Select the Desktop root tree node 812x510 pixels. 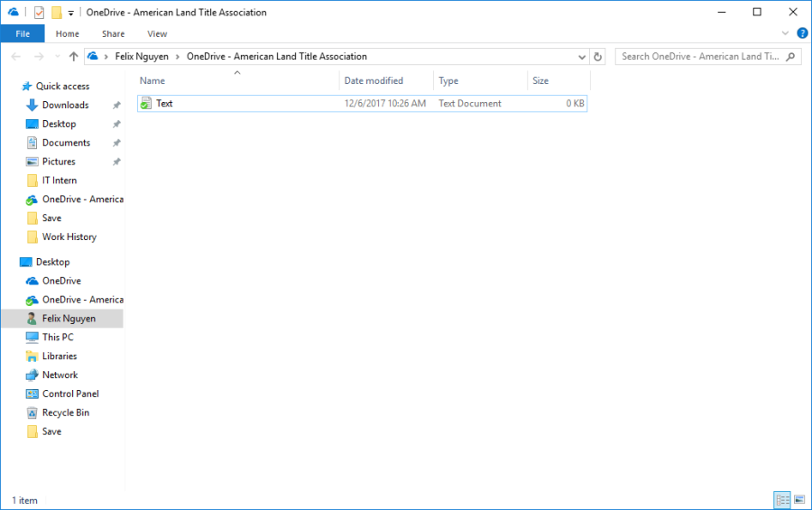pos(53,262)
